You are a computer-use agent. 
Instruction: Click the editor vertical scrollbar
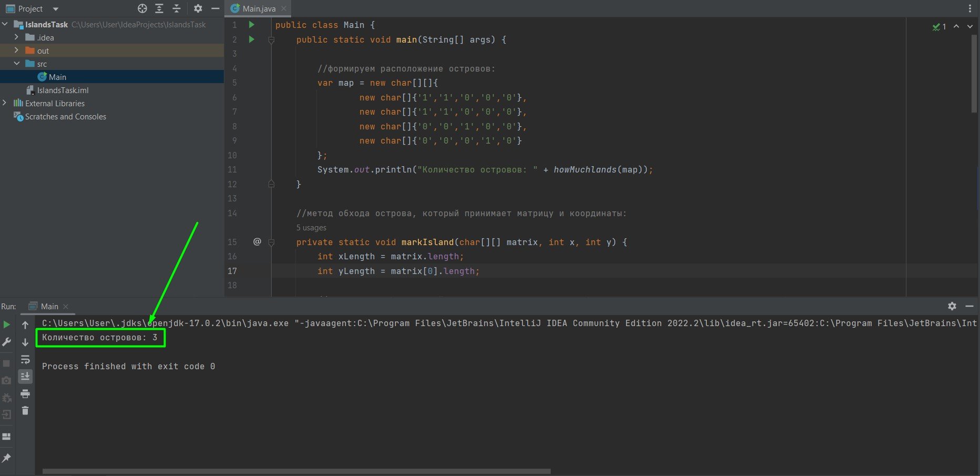click(974, 74)
